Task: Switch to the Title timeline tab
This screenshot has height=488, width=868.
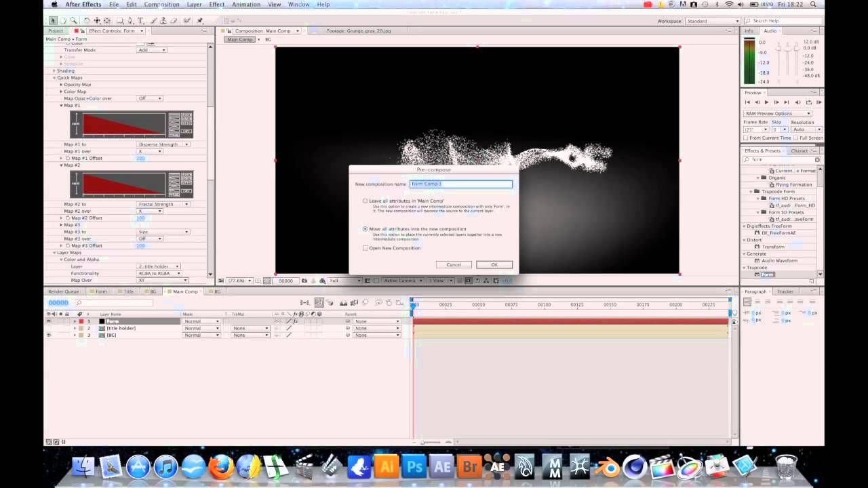Action: [128, 291]
